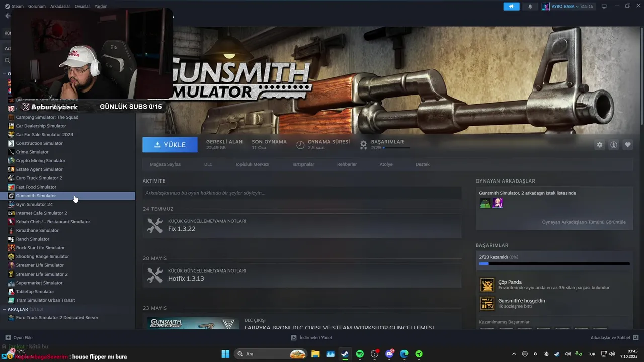Open the game settings gear icon
This screenshot has width=644, height=362.
(x=600, y=145)
